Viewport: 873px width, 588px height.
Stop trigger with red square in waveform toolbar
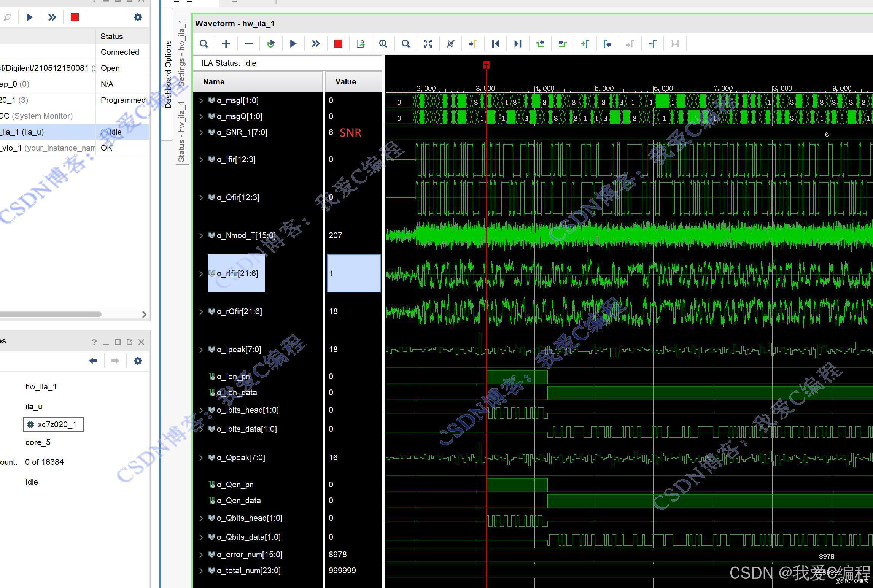(338, 44)
